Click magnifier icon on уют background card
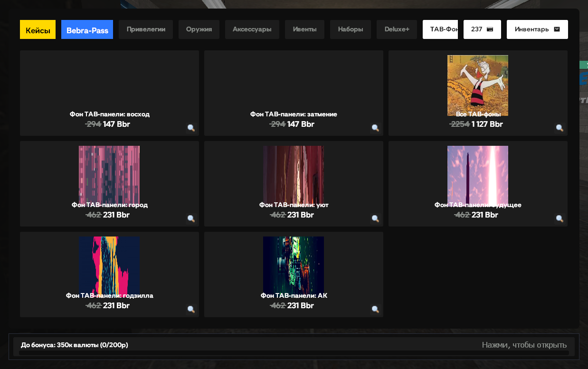The width and height of the screenshot is (588, 369). coord(375,219)
